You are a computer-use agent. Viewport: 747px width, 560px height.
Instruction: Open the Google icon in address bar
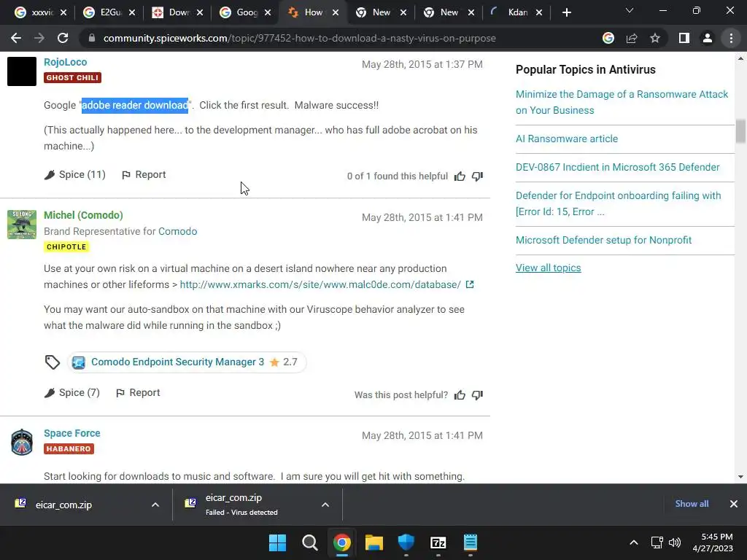pyautogui.click(x=608, y=38)
